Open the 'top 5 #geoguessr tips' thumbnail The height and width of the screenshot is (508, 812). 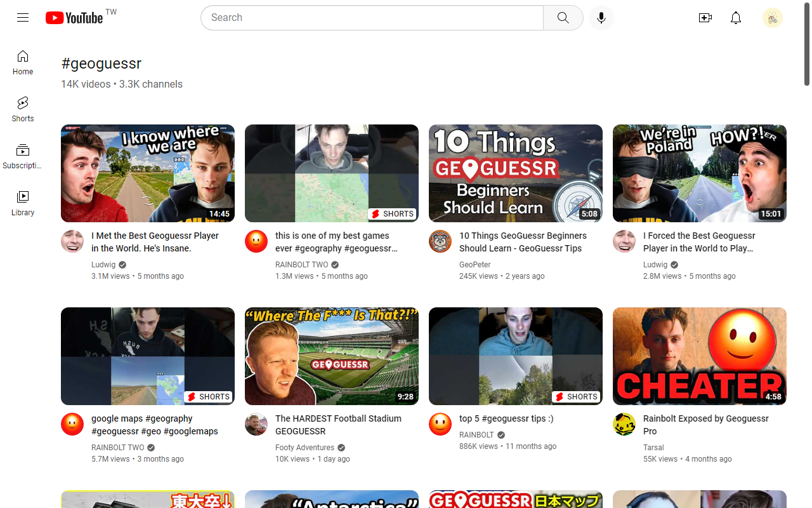[516, 356]
